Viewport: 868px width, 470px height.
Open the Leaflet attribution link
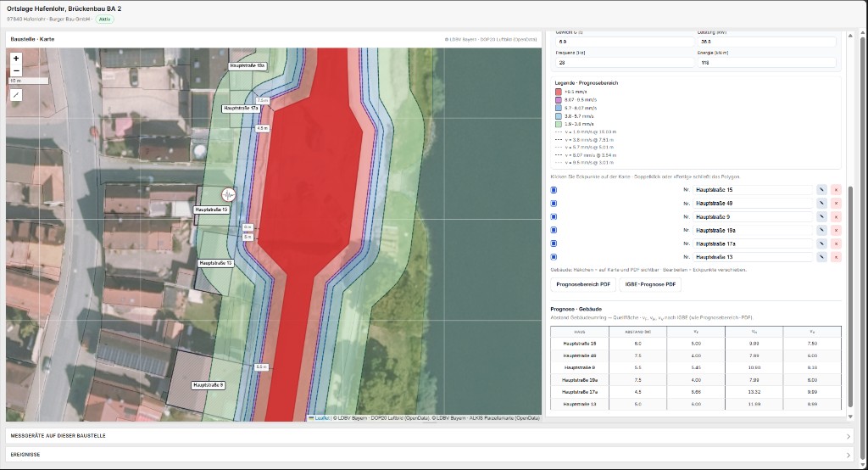pyautogui.click(x=321, y=418)
